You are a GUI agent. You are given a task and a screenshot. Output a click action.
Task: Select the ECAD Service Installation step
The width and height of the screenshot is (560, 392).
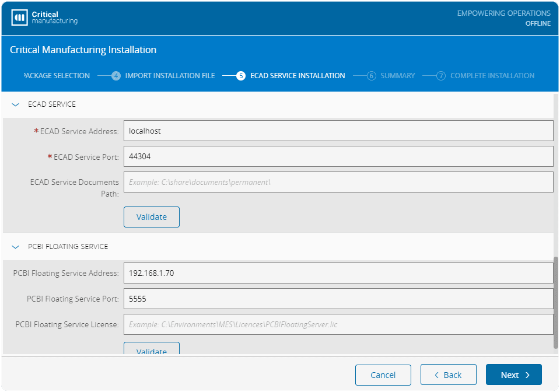click(297, 76)
